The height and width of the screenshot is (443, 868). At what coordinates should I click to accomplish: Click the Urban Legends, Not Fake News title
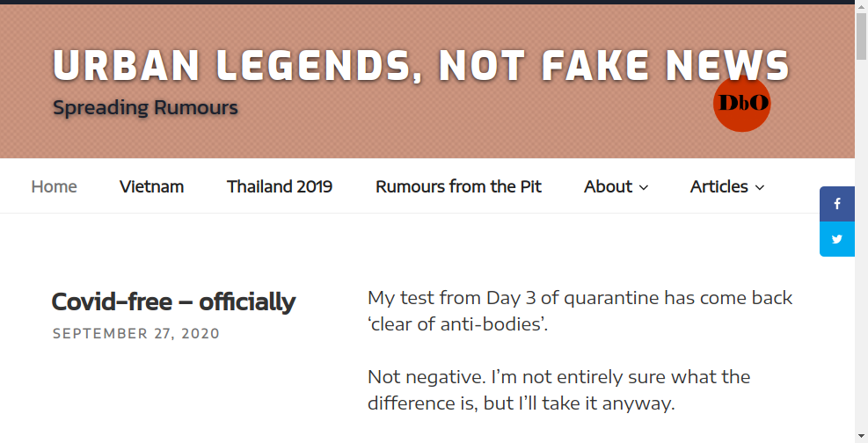(x=420, y=66)
